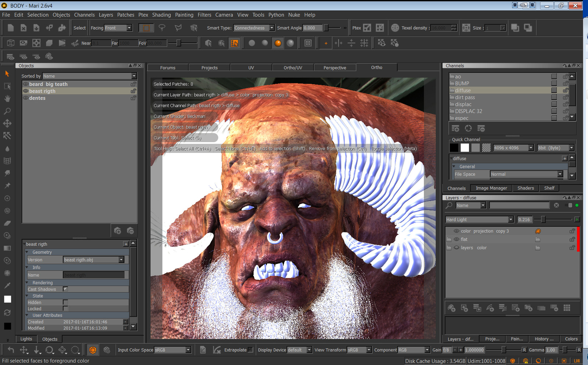Activate the patch selection mode icon

(x=234, y=43)
